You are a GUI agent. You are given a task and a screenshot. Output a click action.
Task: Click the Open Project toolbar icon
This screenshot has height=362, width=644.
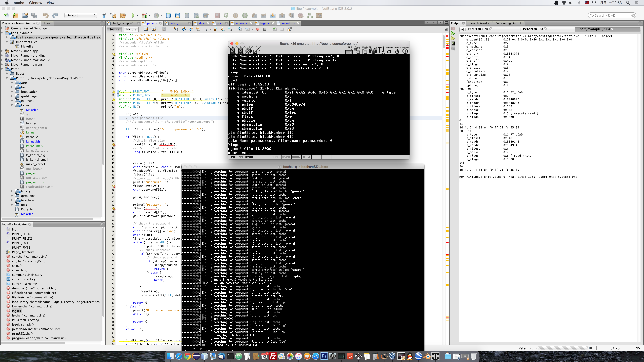25,15
